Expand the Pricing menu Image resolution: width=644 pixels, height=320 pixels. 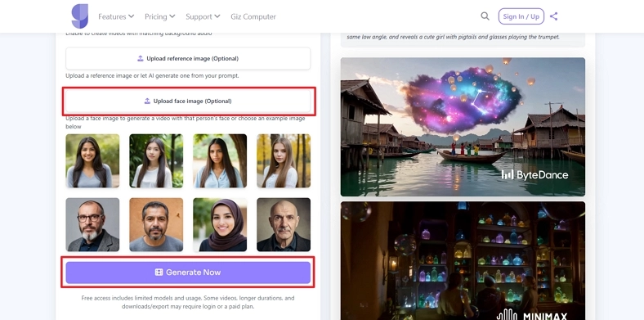[159, 16]
